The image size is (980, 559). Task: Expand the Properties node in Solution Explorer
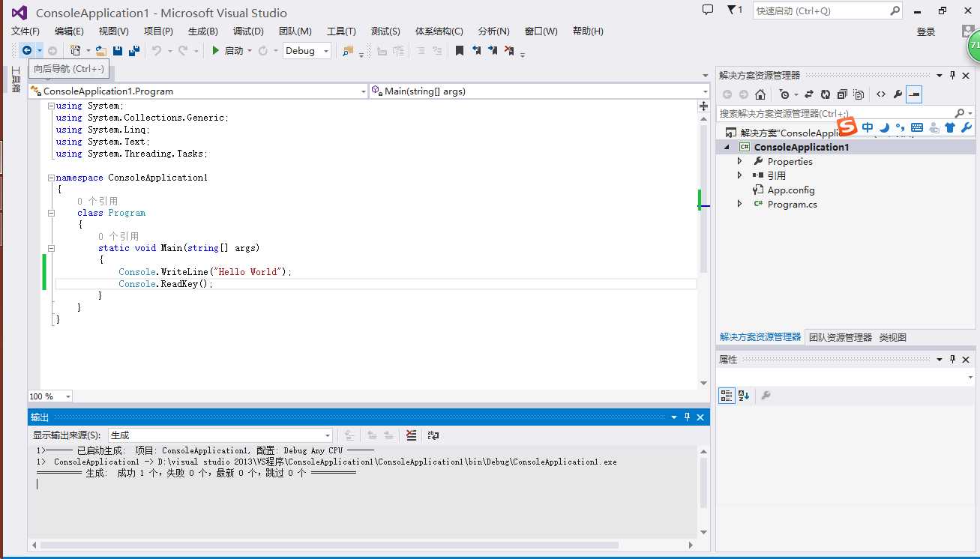[x=740, y=161]
